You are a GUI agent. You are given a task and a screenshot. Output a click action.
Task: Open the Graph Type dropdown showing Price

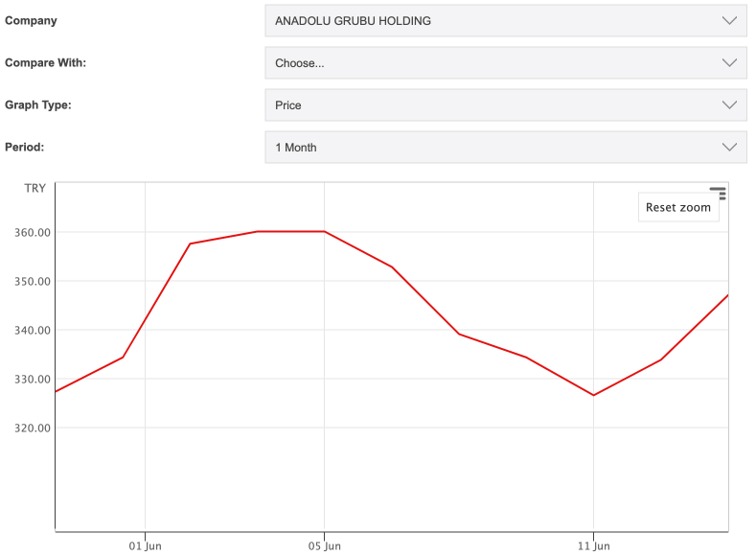point(505,105)
